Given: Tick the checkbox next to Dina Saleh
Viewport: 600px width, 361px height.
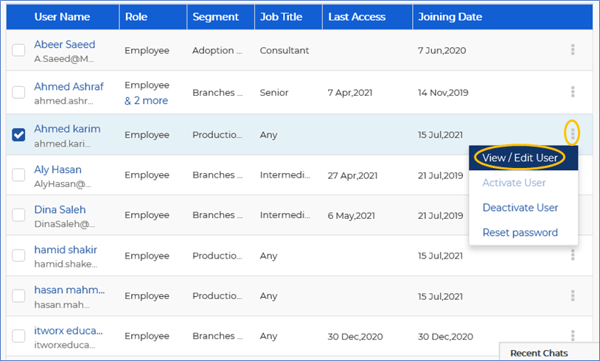Looking at the screenshot, I should (x=18, y=215).
